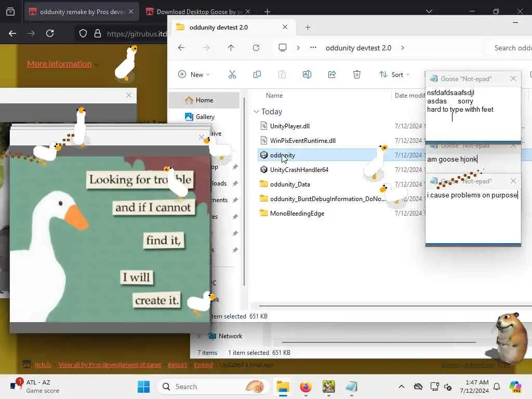
Task: Click the Paste icon in Explorer toolbar
Action: coord(282,74)
